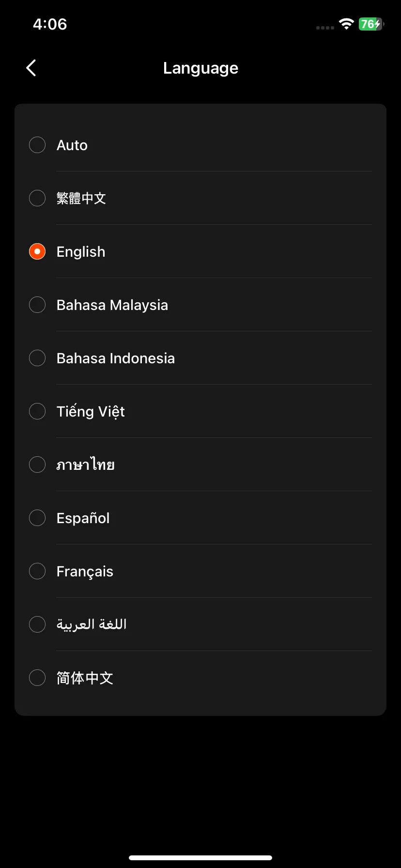Tap the selected English radio button

[37, 251]
